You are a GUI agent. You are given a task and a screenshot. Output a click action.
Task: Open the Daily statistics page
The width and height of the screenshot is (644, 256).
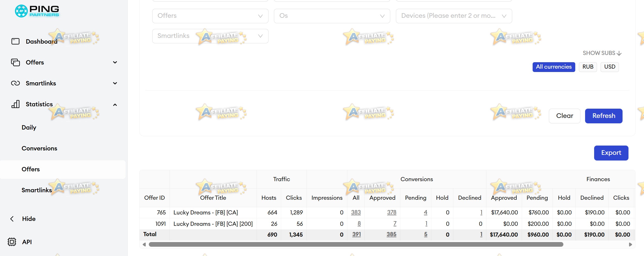tap(29, 127)
